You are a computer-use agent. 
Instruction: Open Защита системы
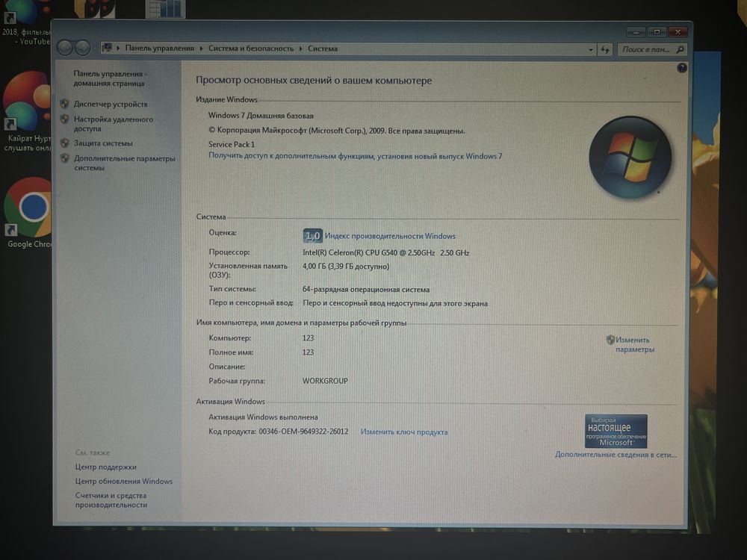(103, 143)
